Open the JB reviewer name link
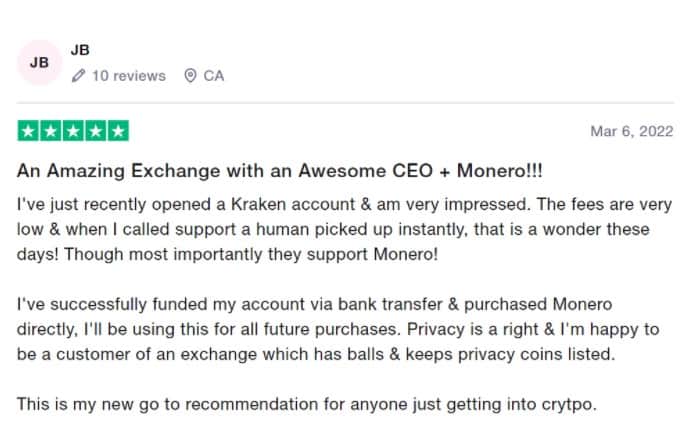The image size is (698, 448). point(80,50)
